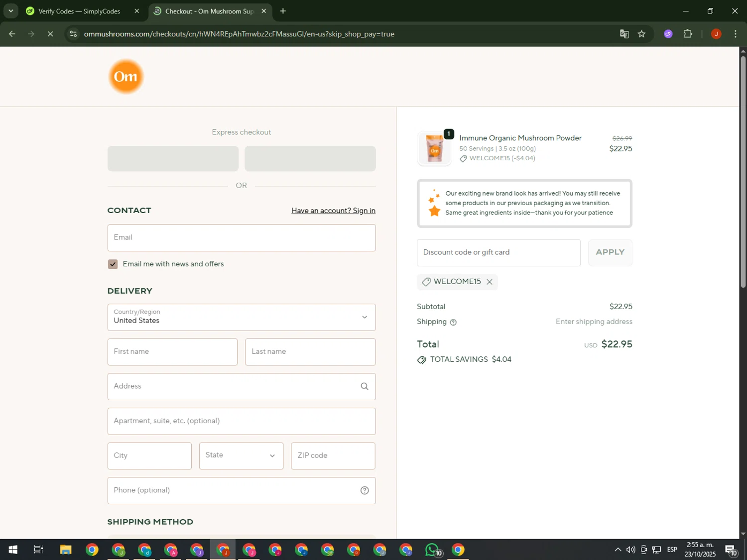747x560 pixels.
Task: Close the Checkout tab
Action: pyautogui.click(x=264, y=11)
